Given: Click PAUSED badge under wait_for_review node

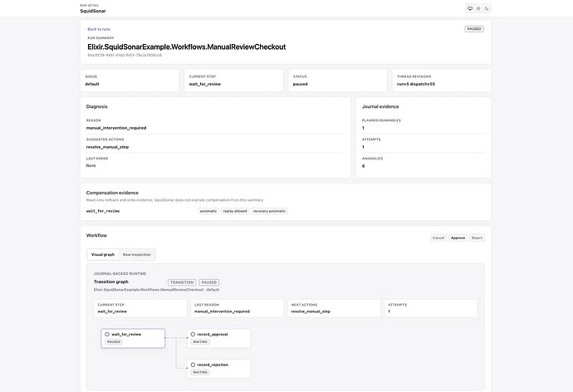Looking at the screenshot, I should pyautogui.click(x=114, y=342).
